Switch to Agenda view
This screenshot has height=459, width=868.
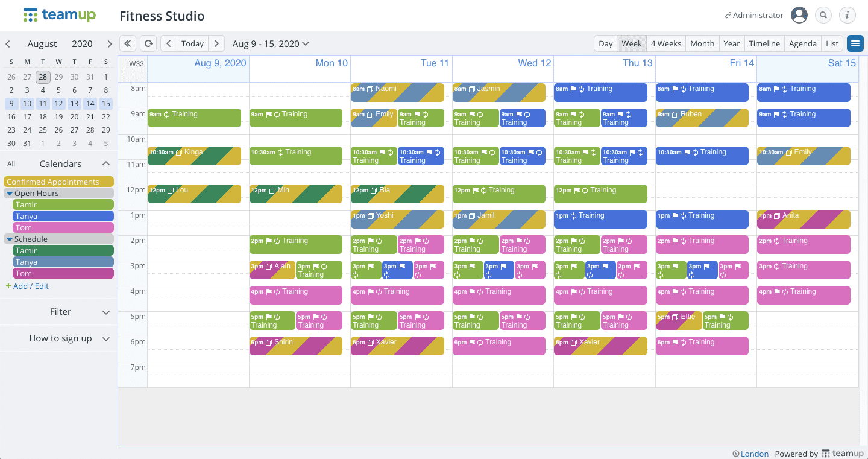803,43
